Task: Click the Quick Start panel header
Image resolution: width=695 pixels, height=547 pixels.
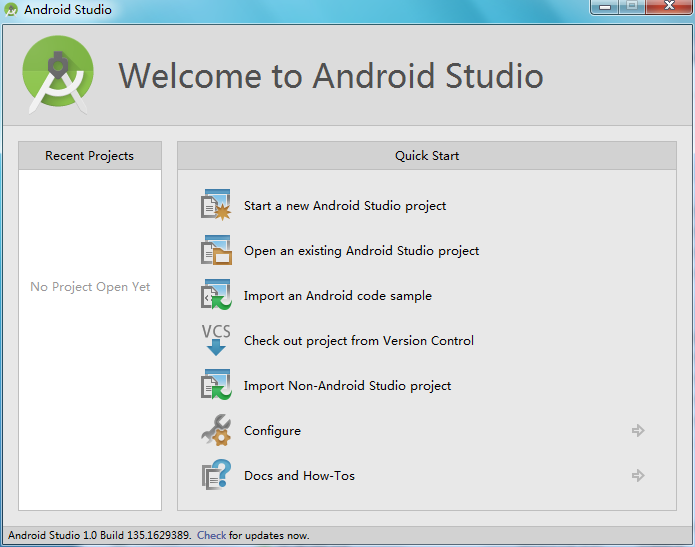Action: [427, 156]
